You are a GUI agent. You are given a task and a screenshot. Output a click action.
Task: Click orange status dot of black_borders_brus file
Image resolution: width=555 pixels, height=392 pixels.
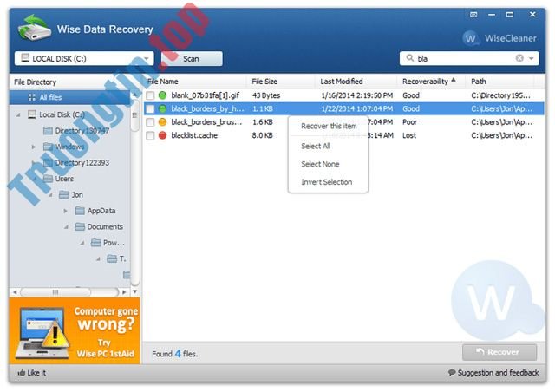pos(162,122)
